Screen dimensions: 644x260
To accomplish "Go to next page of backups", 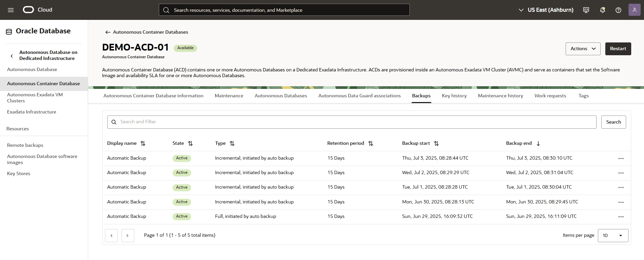I will (128, 236).
